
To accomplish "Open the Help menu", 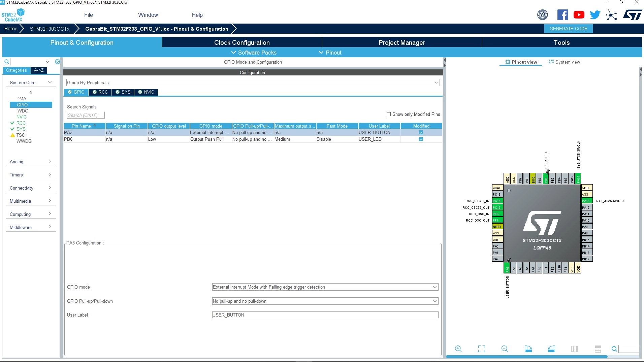I will [197, 15].
